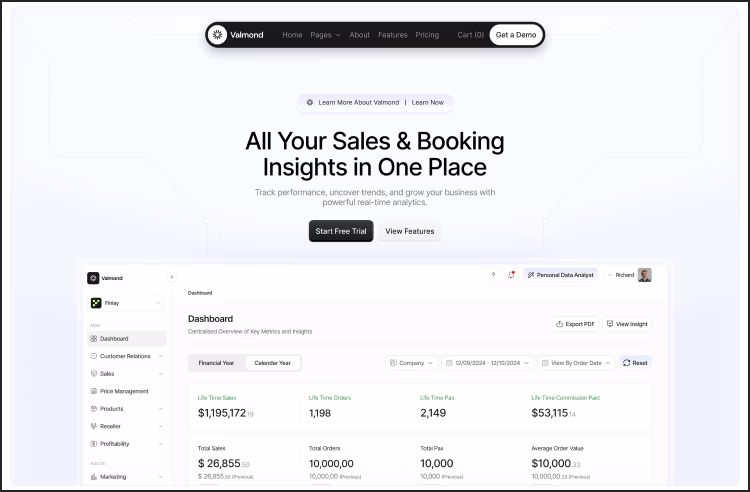Click the Average Order Value label

pos(557,448)
